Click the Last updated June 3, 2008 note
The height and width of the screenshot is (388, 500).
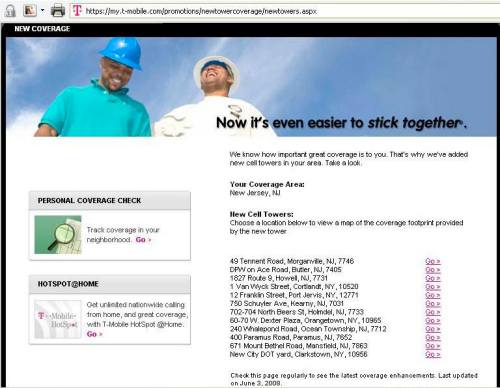tap(354, 379)
